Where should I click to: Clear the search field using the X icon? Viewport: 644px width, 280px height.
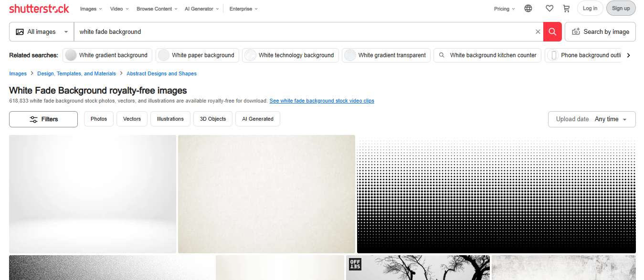(538, 31)
